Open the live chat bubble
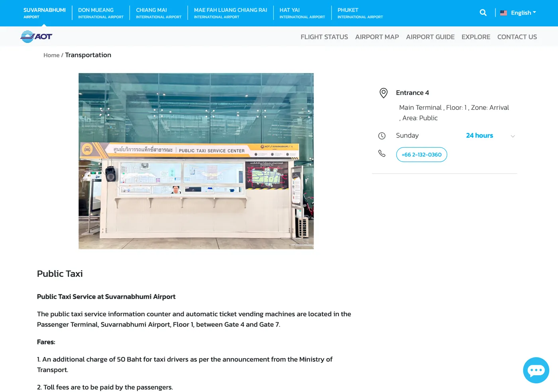This screenshot has height=392, width=558. (x=536, y=370)
